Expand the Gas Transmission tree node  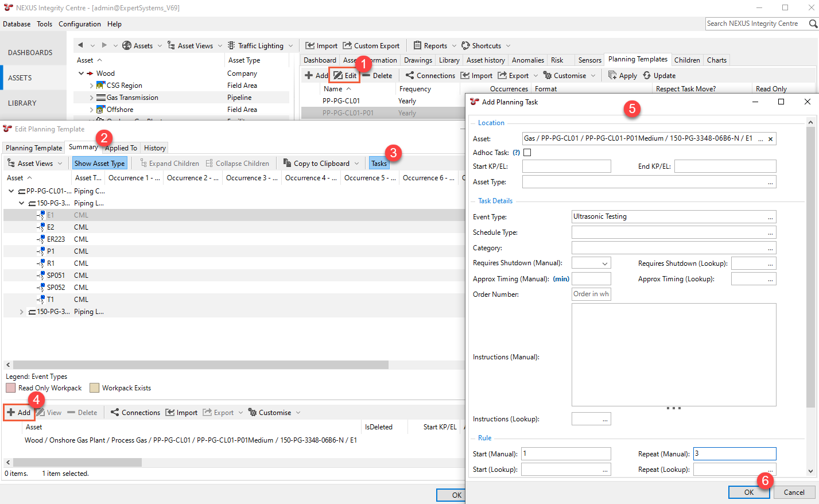click(91, 97)
